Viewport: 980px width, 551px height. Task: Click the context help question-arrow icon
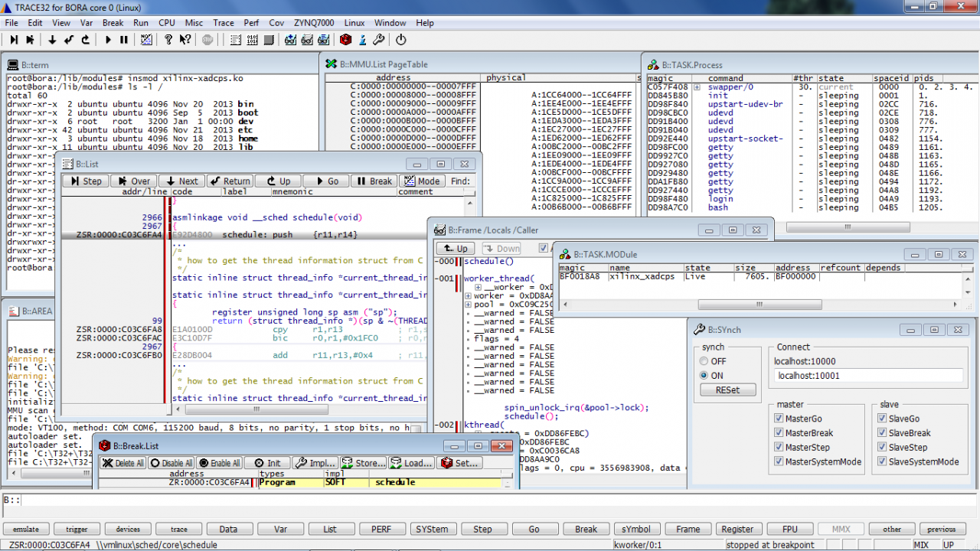pyautogui.click(x=185, y=40)
